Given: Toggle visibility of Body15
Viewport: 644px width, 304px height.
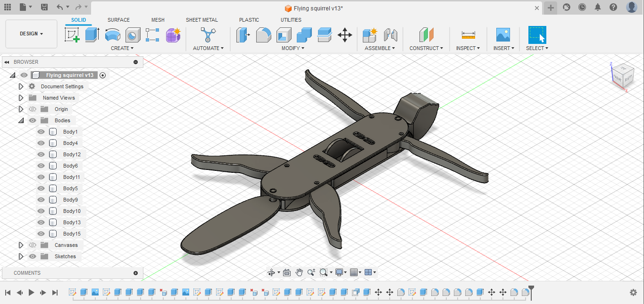Looking at the screenshot, I should [41, 234].
